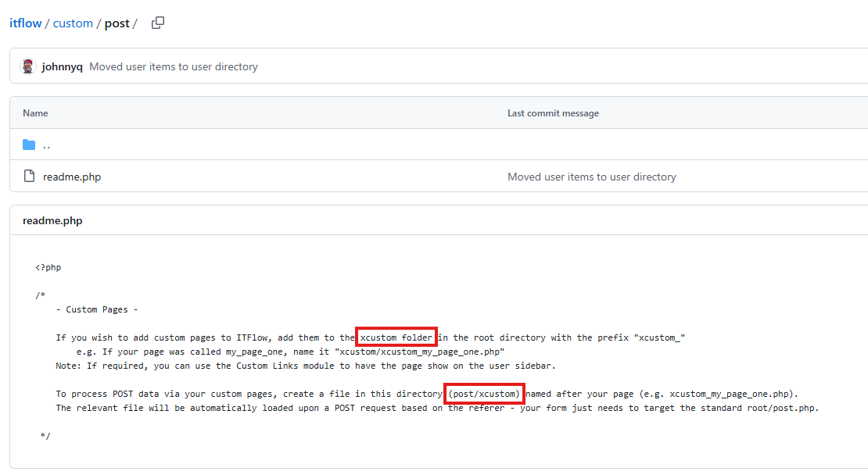Open johnnyq's username link
Viewport: 868px width, 475px height.
click(x=63, y=67)
